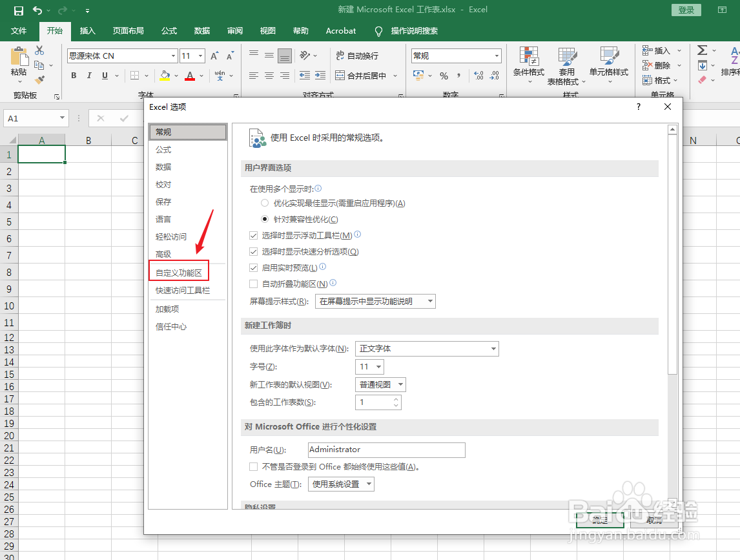
Task: Click the Save icon in title bar
Action: click(19, 10)
